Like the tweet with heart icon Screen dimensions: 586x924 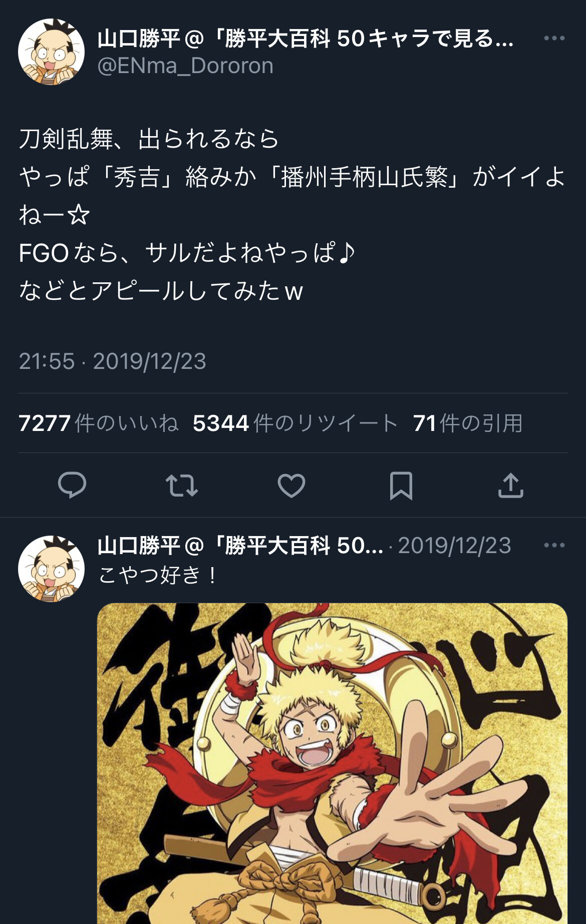coord(291,486)
